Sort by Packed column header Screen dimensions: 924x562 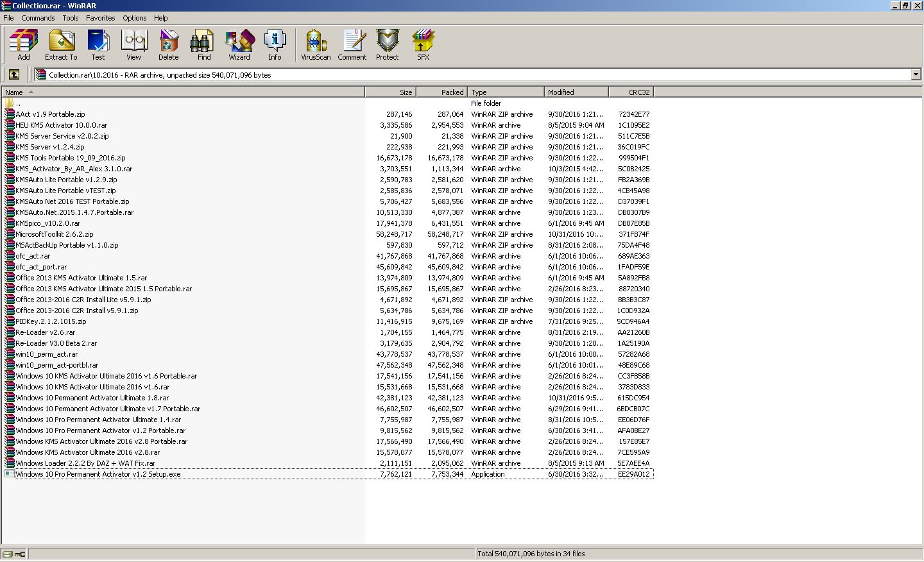[442, 92]
